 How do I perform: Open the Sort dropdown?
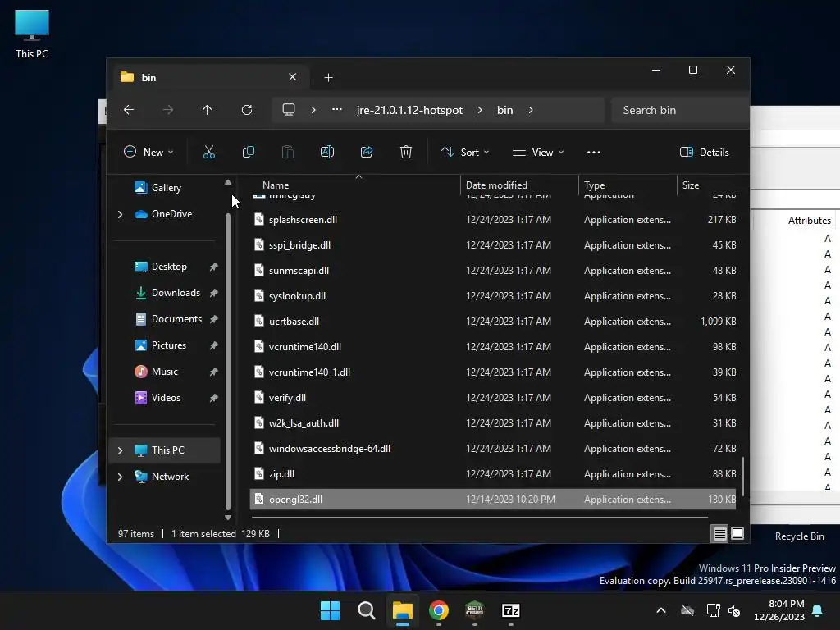[465, 152]
